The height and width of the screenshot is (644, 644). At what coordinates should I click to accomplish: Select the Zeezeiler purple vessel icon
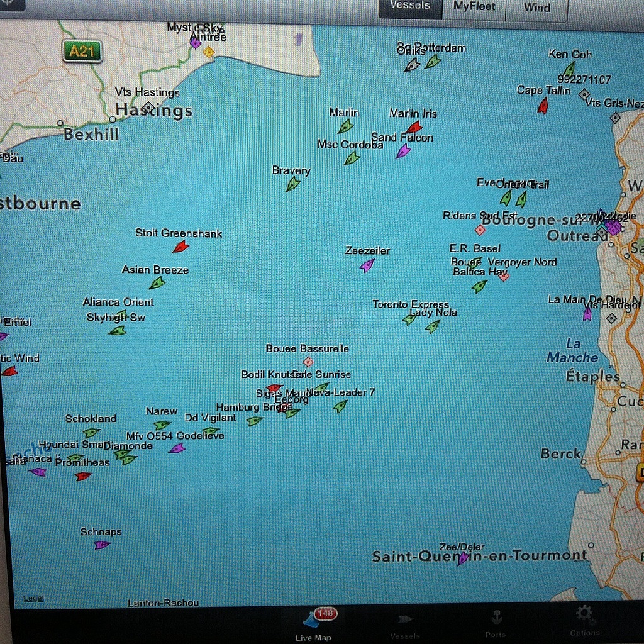pos(367,265)
